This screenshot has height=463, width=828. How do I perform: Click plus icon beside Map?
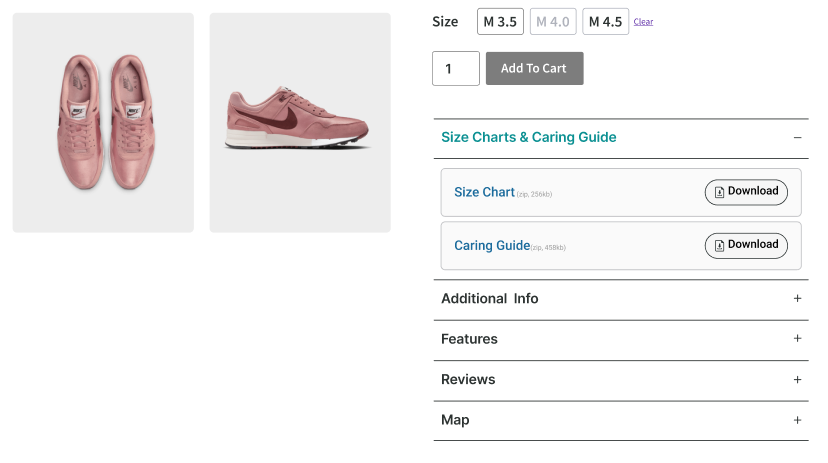pos(797,420)
